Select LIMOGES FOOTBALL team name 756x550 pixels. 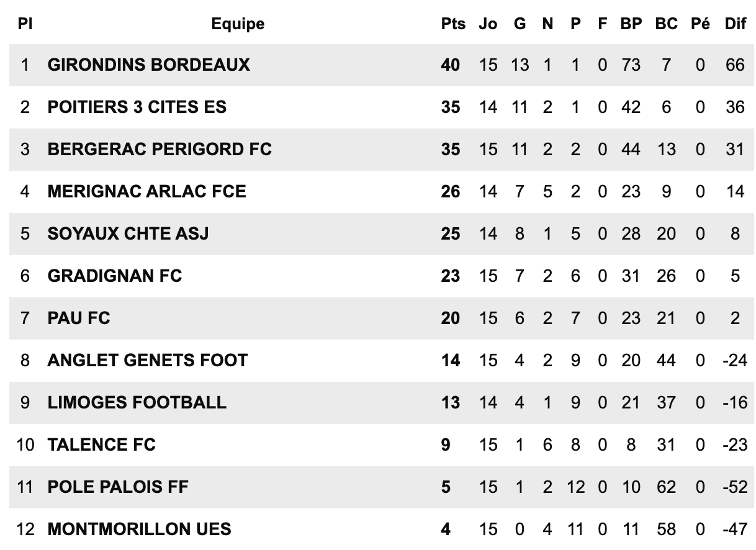137,402
